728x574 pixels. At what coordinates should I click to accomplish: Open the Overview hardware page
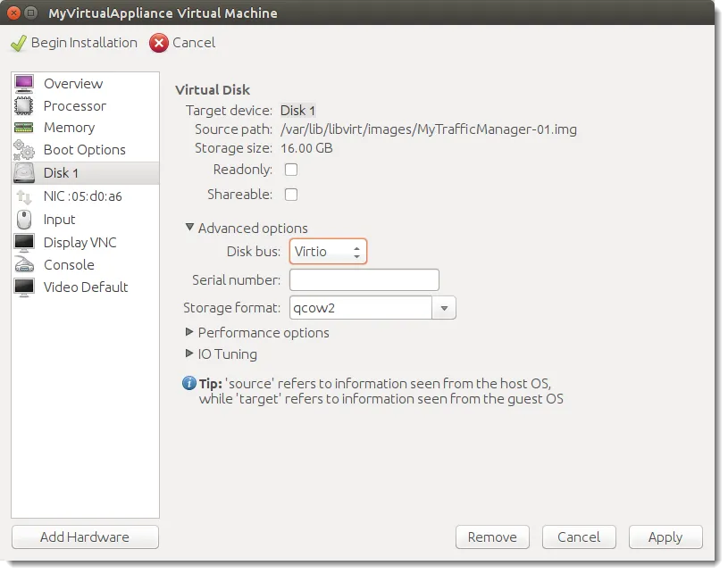click(x=85, y=84)
